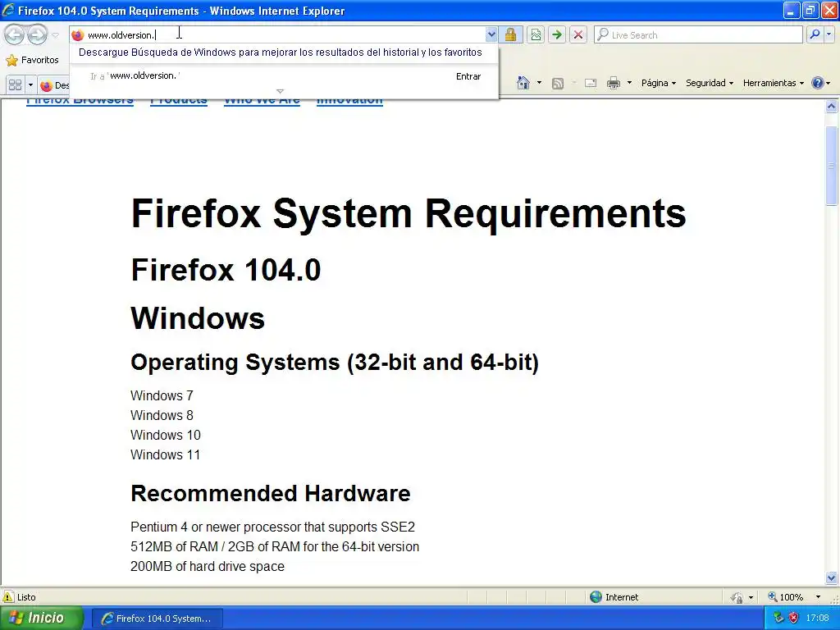Follow the Firefox Browsers link
The width and height of the screenshot is (840, 630).
tap(80, 101)
